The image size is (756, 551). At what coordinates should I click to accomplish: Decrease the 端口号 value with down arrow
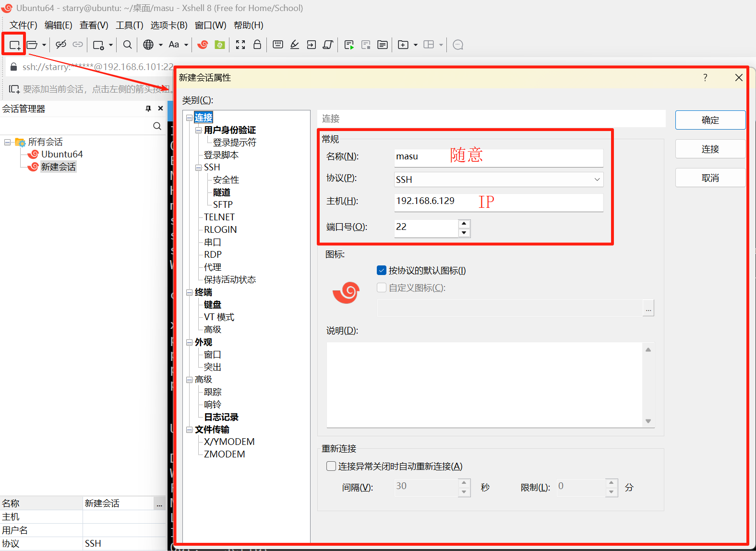tap(464, 233)
